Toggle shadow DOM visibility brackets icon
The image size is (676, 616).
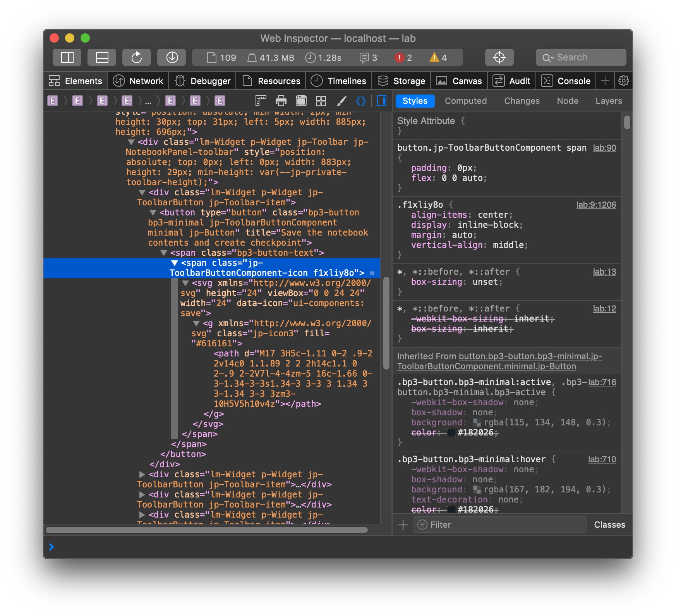(361, 101)
